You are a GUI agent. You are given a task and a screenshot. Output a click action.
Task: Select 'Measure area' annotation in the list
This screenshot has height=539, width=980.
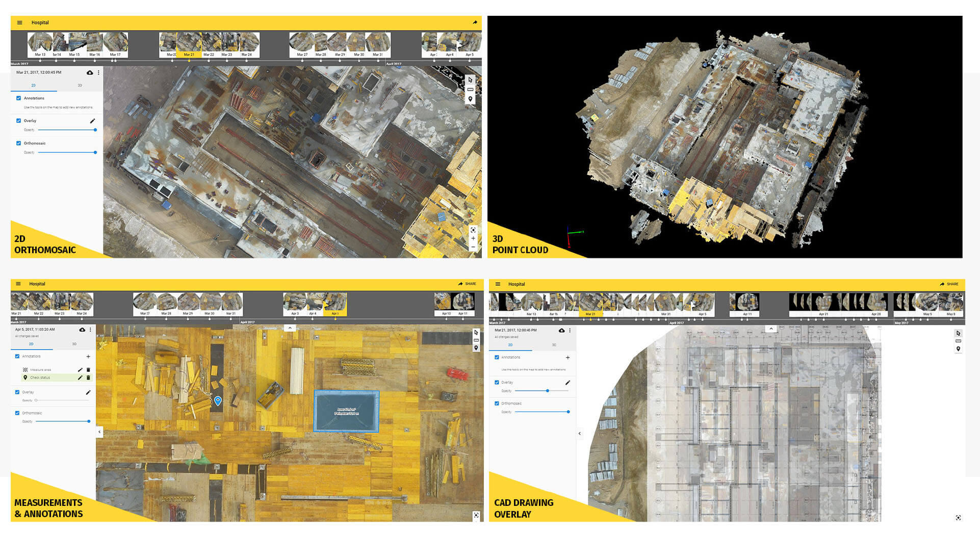[x=40, y=370]
